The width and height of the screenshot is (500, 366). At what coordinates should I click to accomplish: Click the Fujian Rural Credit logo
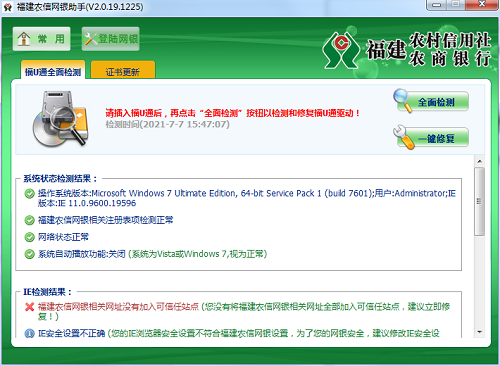click(x=341, y=50)
